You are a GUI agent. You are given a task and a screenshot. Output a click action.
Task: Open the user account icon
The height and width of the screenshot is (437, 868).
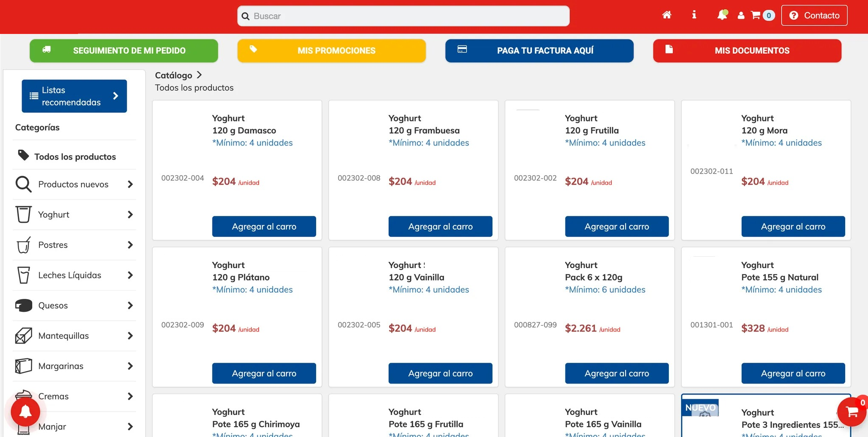(x=741, y=16)
